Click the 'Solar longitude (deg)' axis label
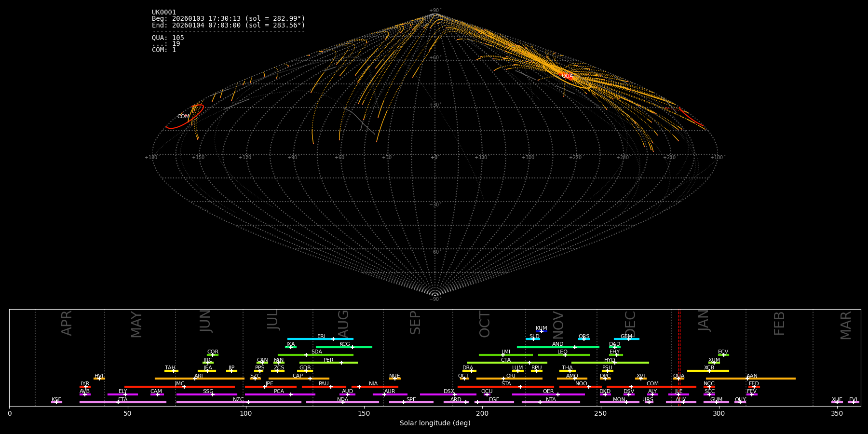The image size is (868, 434). [x=435, y=423]
